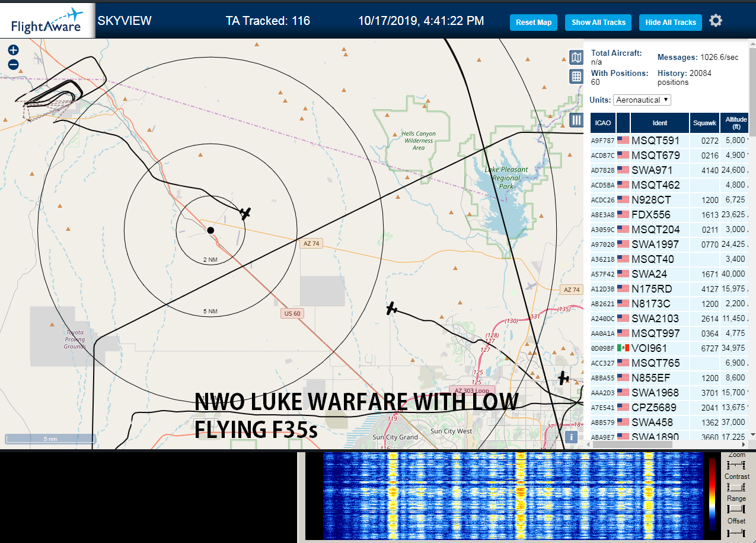Select the N175RD aircraft row

coord(669,289)
